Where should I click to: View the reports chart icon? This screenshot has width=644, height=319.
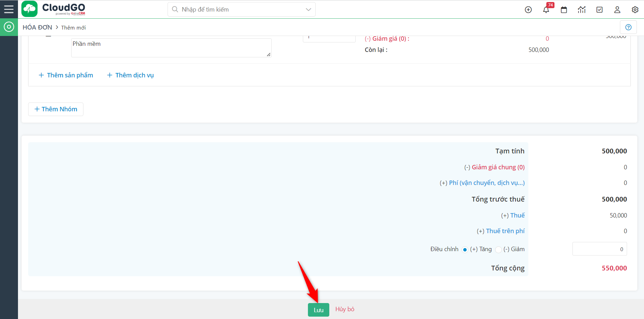[x=582, y=10]
